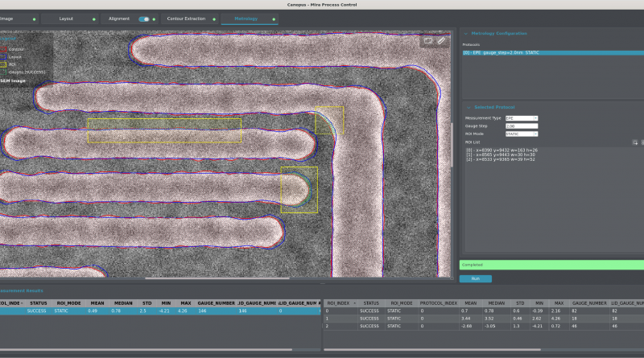Image resolution: width=644 pixels, height=358 pixels.
Task: Toggle Gauges (SUCCESS) overlay visibility
Action: (x=3, y=72)
